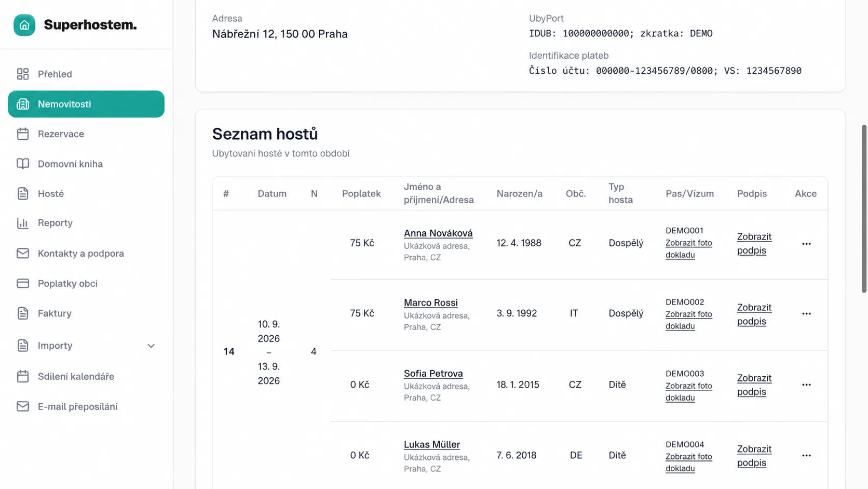Click the Importy file icon
Screen dimensions: 868x489
tap(23, 346)
